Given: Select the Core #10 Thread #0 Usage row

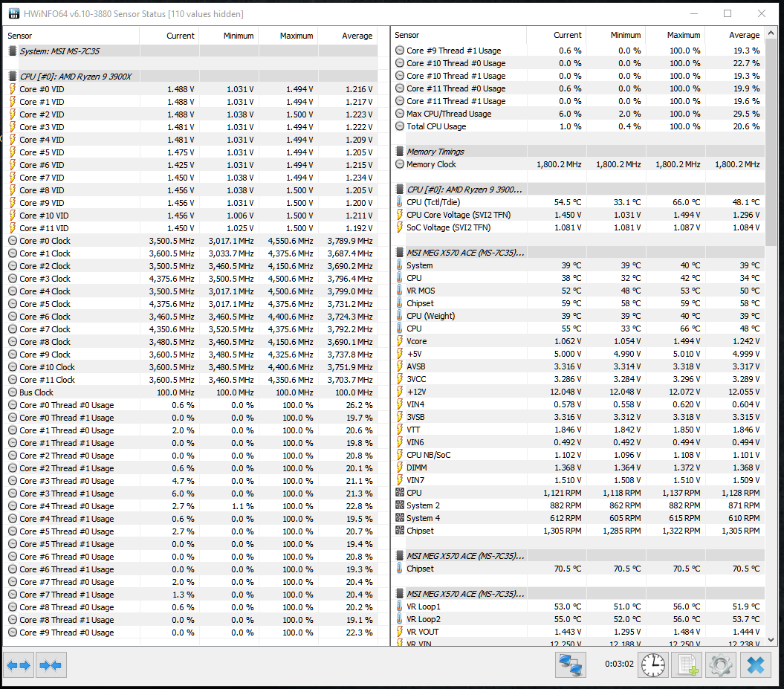Looking at the screenshot, I should click(x=578, y=63).
